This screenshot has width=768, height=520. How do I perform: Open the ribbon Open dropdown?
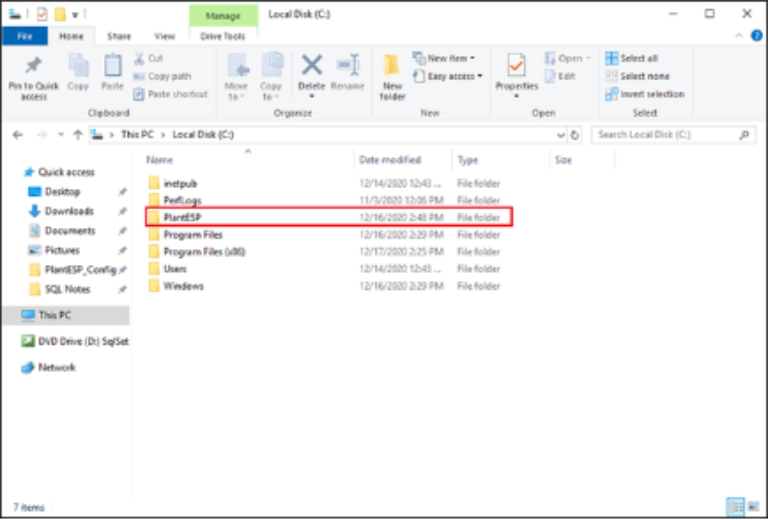[568, 58]
